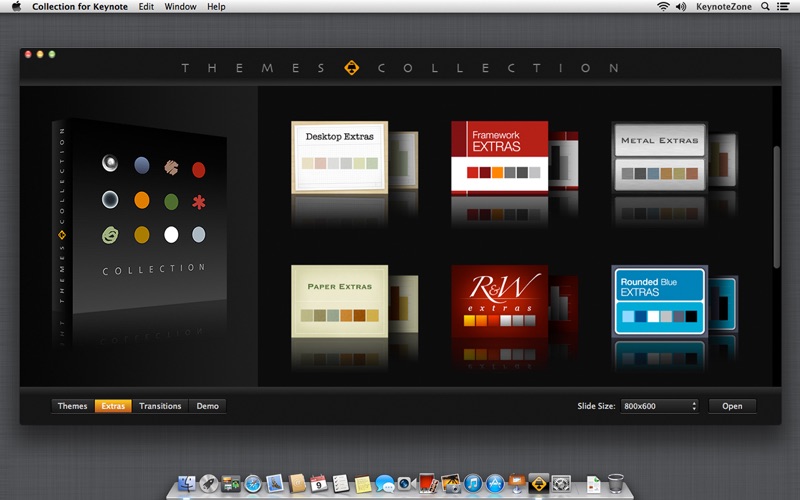
Task: Open Messages speech bubble icon in Dock
Action: tap(385, 483)
